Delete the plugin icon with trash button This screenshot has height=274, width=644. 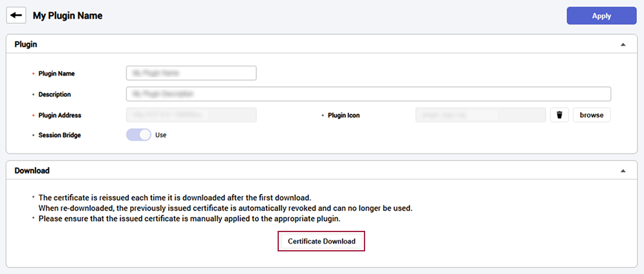pyautogui.click(x=559, y=115)
